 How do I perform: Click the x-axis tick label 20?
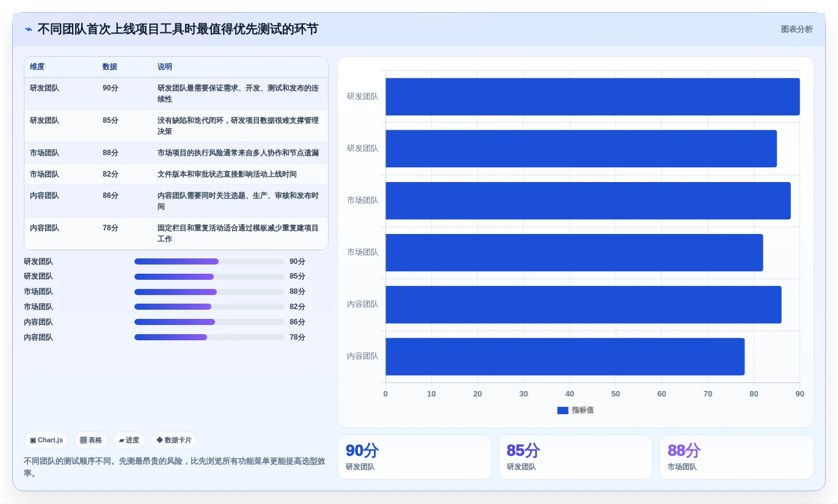click(478, 394)
